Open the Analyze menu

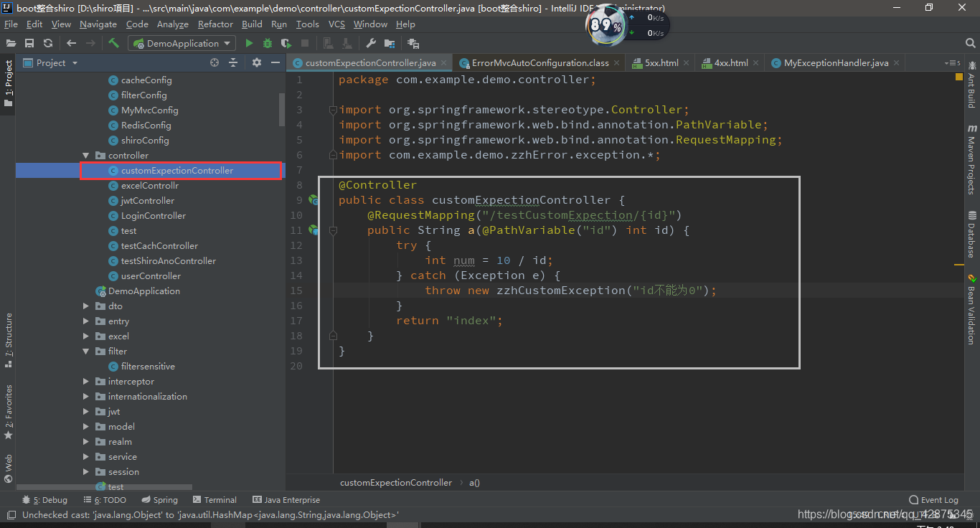pos(173,24)
